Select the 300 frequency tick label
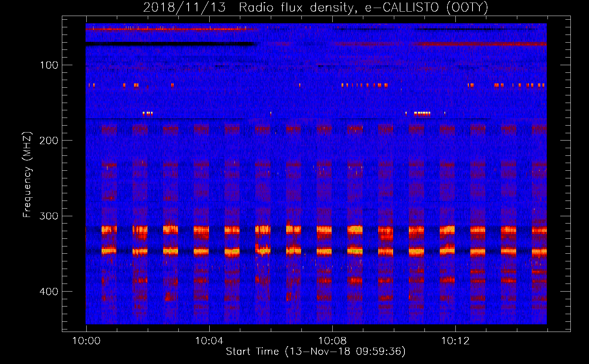The width and height of the screenshot is (589, 364). [49, 216]
